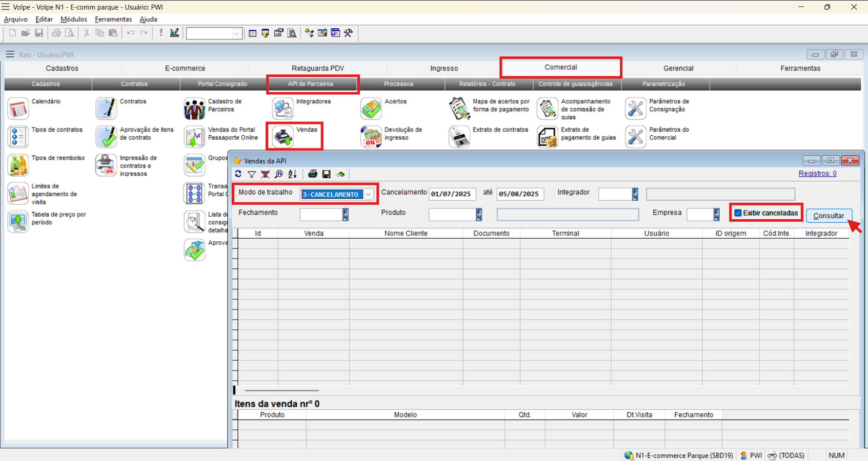868x461 pixels.
Task: Open the F4 lookup beside Fechamento field
Action: click(x=346, y=214)
